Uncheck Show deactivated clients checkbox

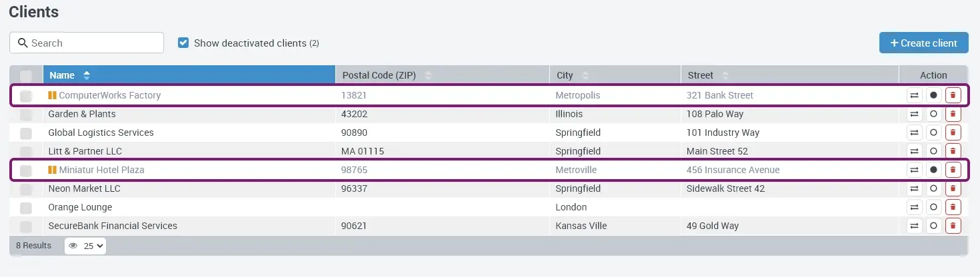183,43
